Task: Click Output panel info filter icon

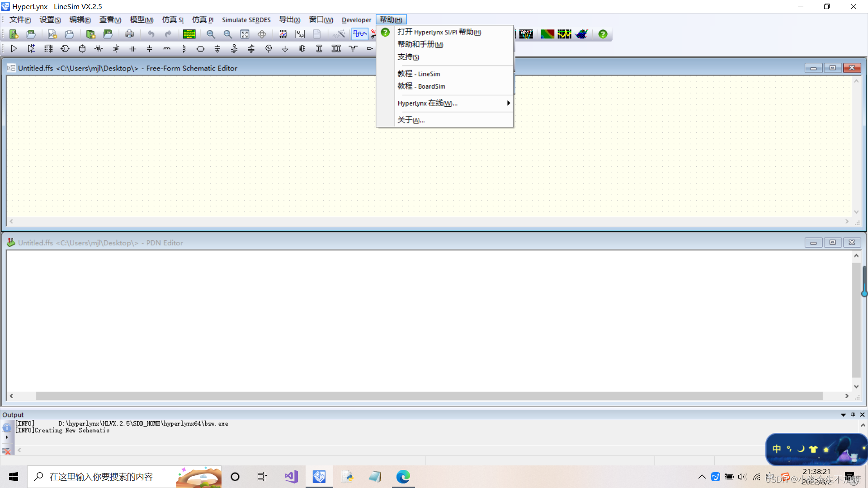Action: tap(6, 427)
